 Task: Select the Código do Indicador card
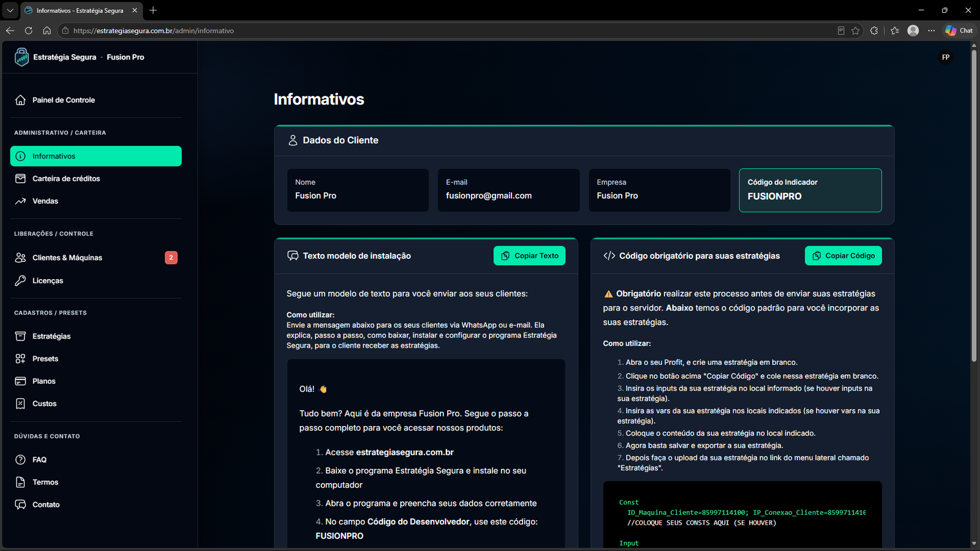coord(810,190)
